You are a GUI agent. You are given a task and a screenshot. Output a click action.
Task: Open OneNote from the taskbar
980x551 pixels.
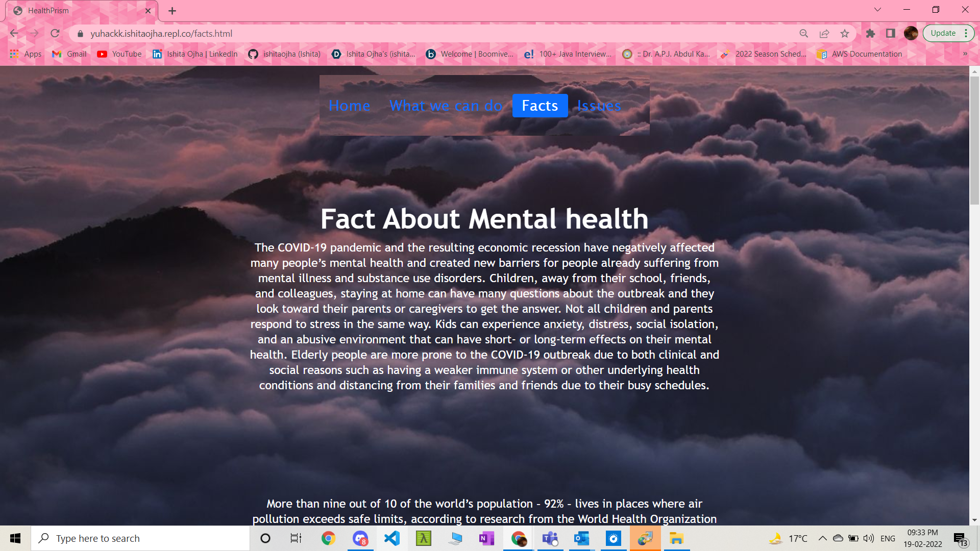pos(486,538)
